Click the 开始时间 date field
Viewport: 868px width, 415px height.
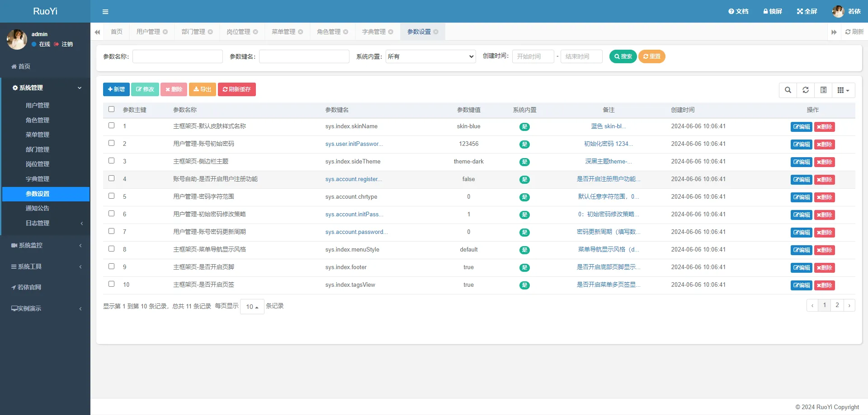[533, 56]
